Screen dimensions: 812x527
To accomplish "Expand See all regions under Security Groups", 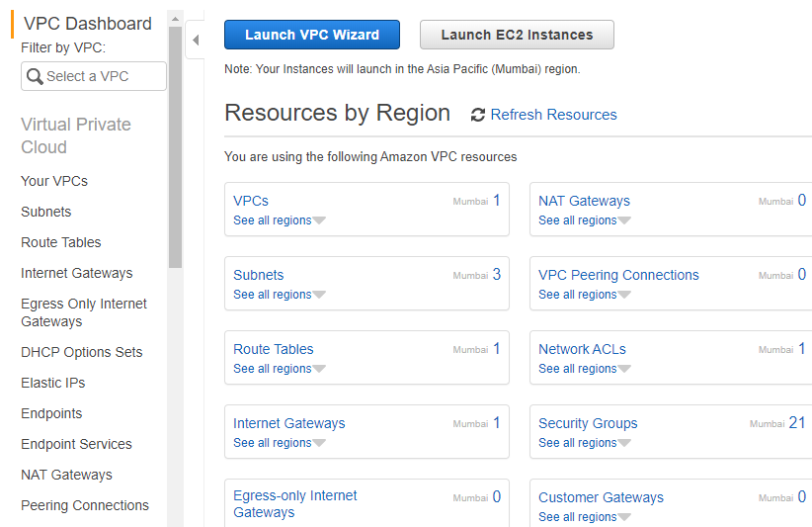I will click(585, 443).
